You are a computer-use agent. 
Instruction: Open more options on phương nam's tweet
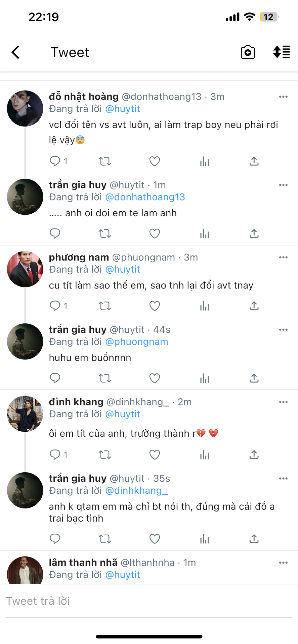[x=283, y=258]
